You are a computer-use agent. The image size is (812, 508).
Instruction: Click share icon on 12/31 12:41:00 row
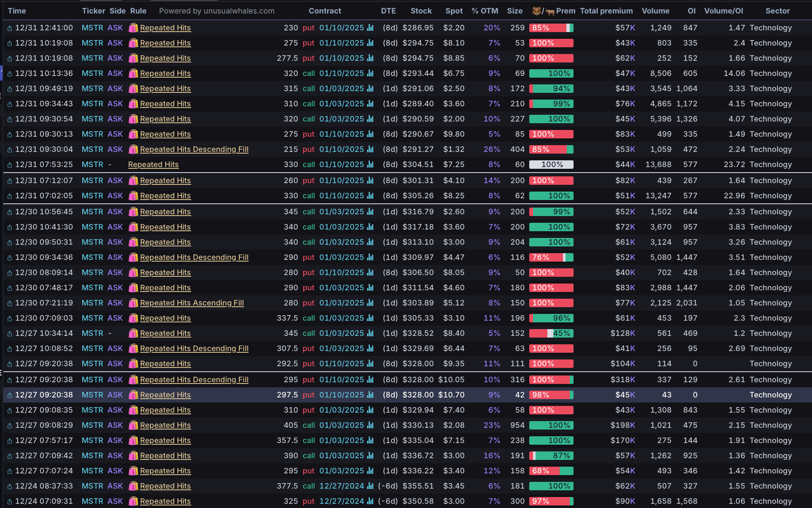(9, 28)
